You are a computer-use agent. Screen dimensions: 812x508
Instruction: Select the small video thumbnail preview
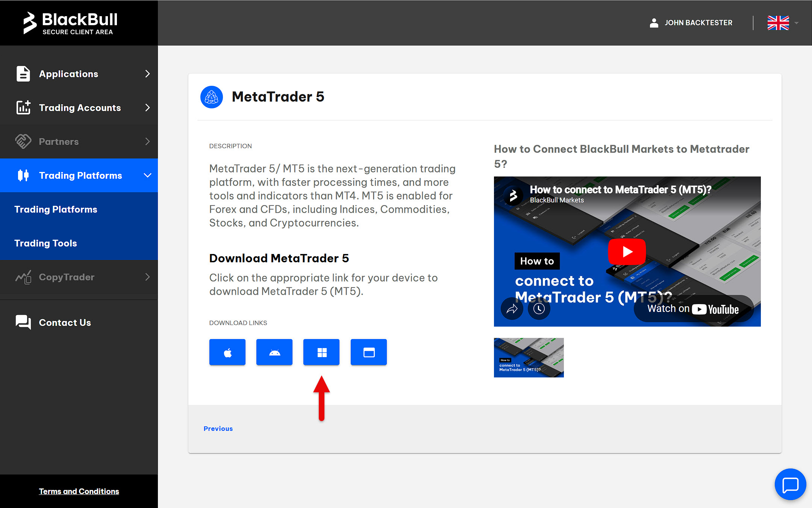529,357
